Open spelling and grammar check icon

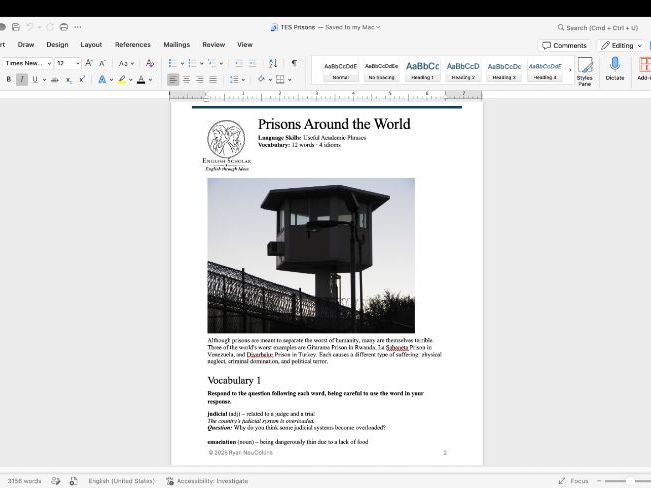tap(56, 481)
